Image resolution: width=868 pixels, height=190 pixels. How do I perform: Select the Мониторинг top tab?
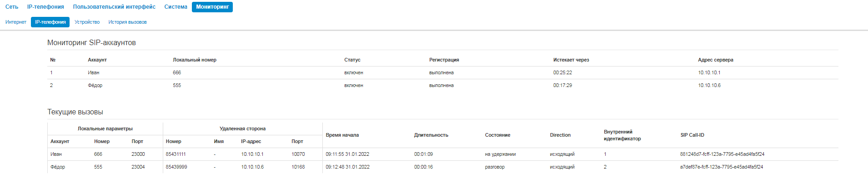pyautogui.click(x=212, y=7)
